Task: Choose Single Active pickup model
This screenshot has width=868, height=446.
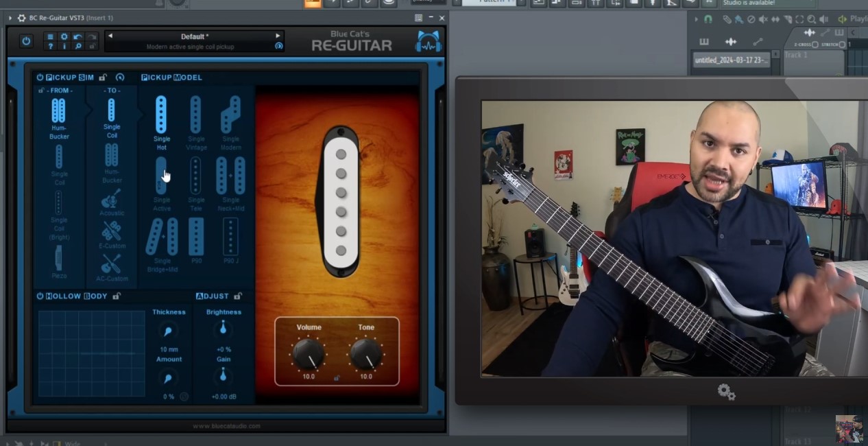Action: (x=161, y=184)
